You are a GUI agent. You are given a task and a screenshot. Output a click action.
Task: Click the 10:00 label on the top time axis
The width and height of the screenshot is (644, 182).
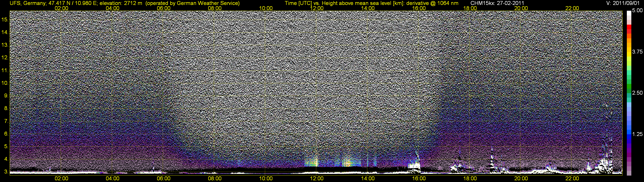tap(266, 8)
